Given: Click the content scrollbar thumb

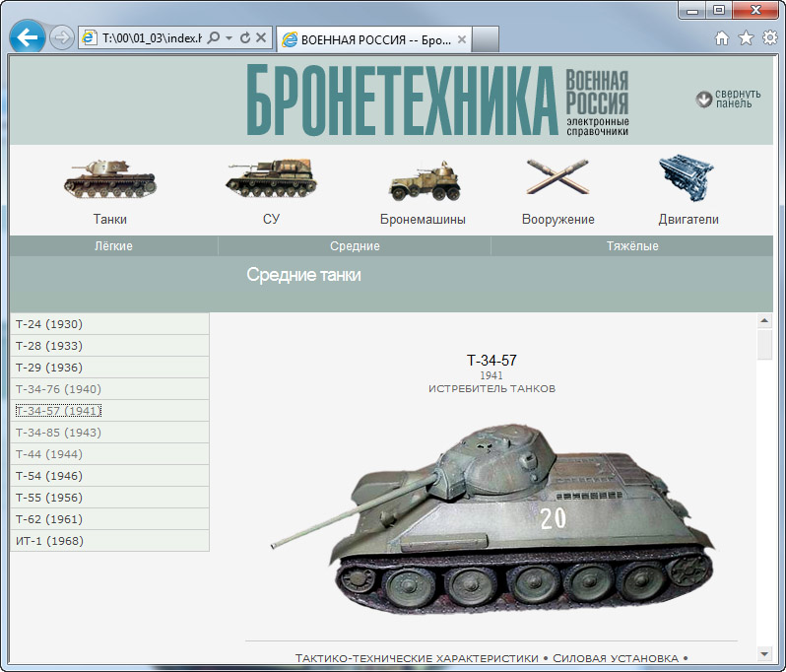Looking at the screenshot, I should pos(764,345).
